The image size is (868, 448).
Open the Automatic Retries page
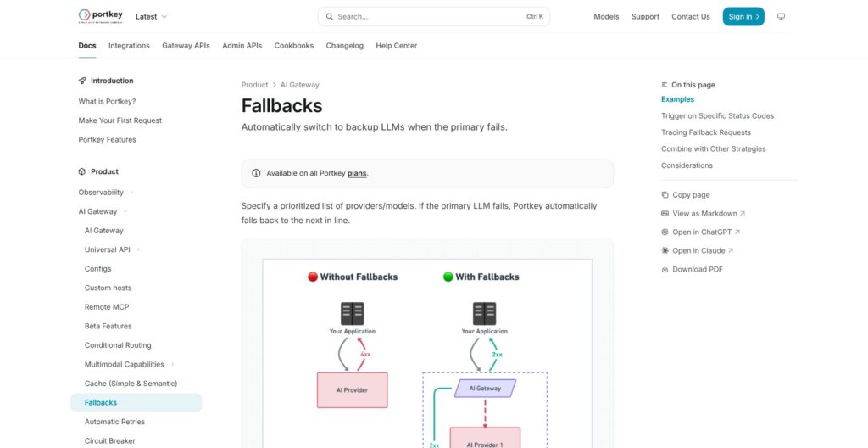pyautogui.click(x=114, y=422)
